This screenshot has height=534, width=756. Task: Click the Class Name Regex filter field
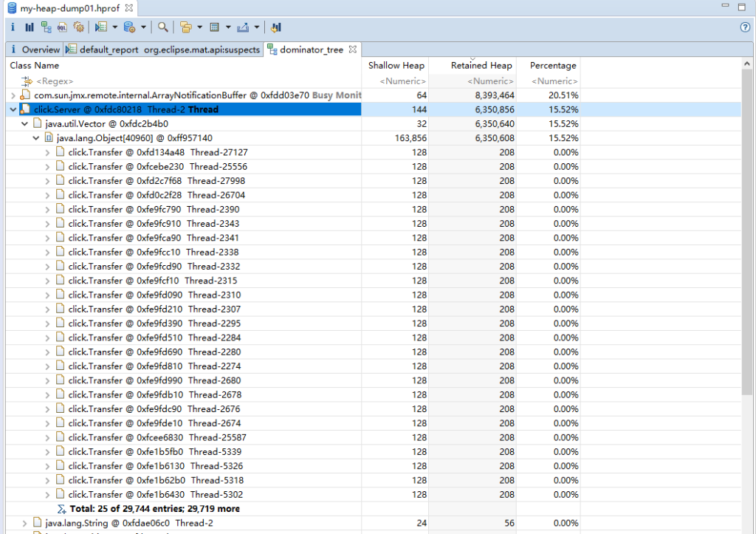click(56, 81)
